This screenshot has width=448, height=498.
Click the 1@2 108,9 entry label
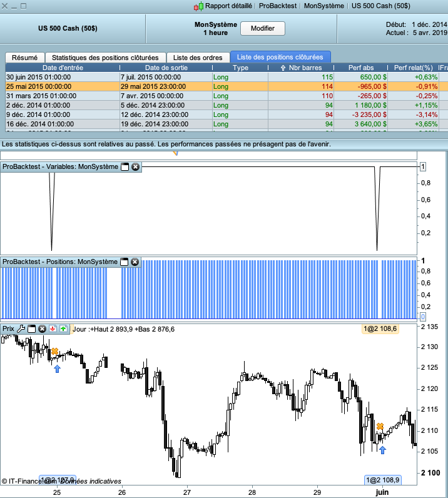[382, 480]
